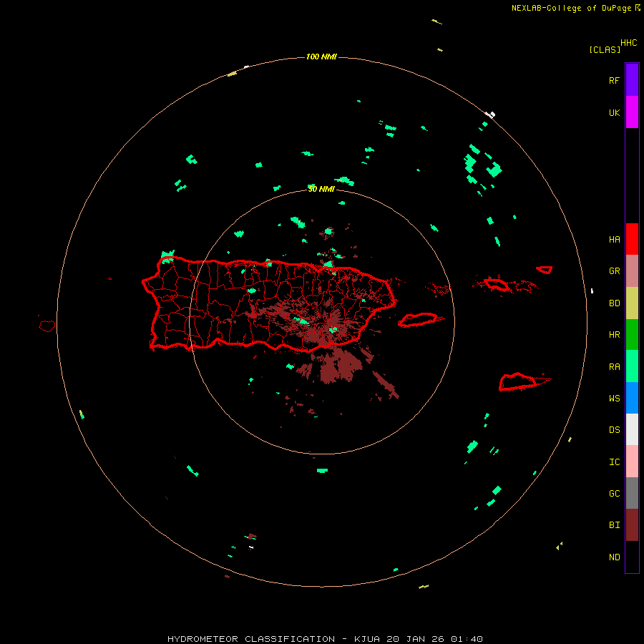Image resolution: width=644 pixels, height=644 pixels.
Task: Click the red HA legend color swatch
Action: click(x=632, y=239)
